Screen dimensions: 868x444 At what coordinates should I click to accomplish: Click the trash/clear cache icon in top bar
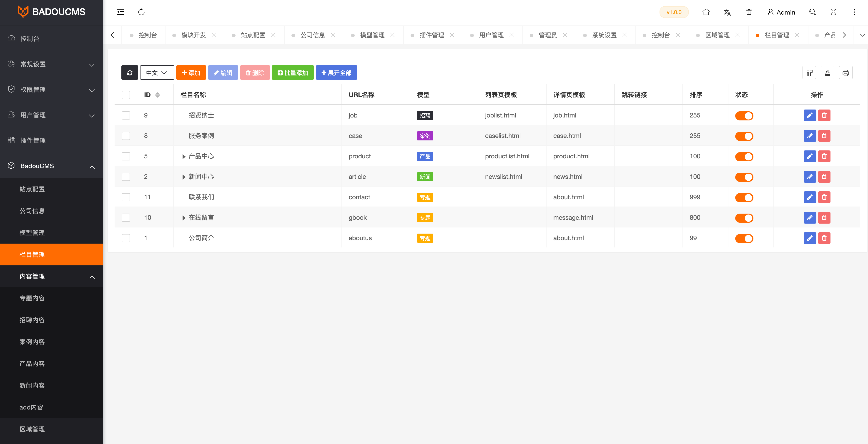[749, 12]
